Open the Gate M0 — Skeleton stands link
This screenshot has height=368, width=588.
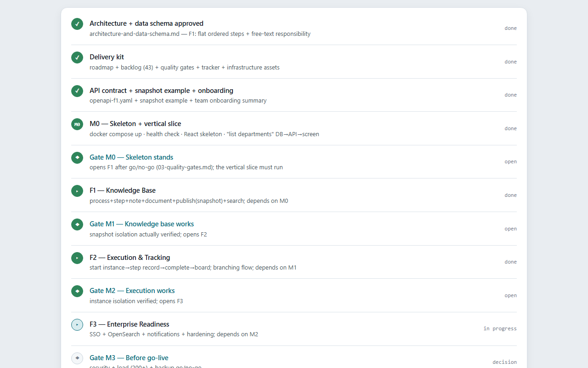tap(131, 157)
